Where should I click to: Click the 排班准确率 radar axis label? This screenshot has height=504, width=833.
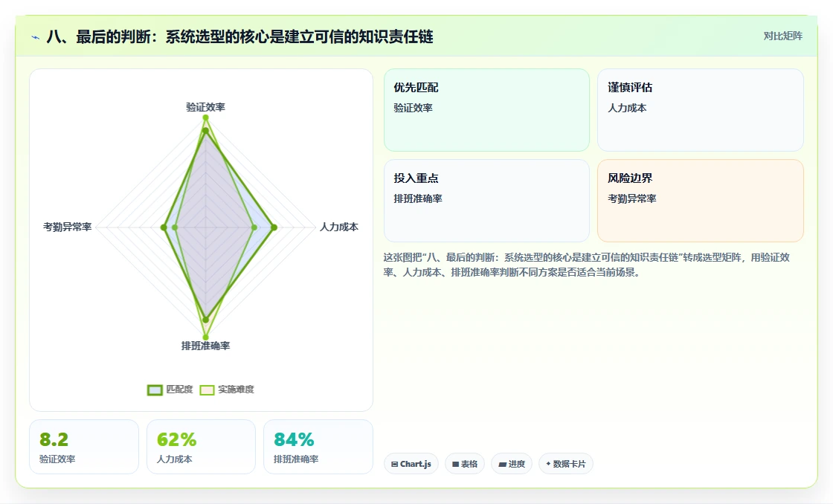coord(205,346)
